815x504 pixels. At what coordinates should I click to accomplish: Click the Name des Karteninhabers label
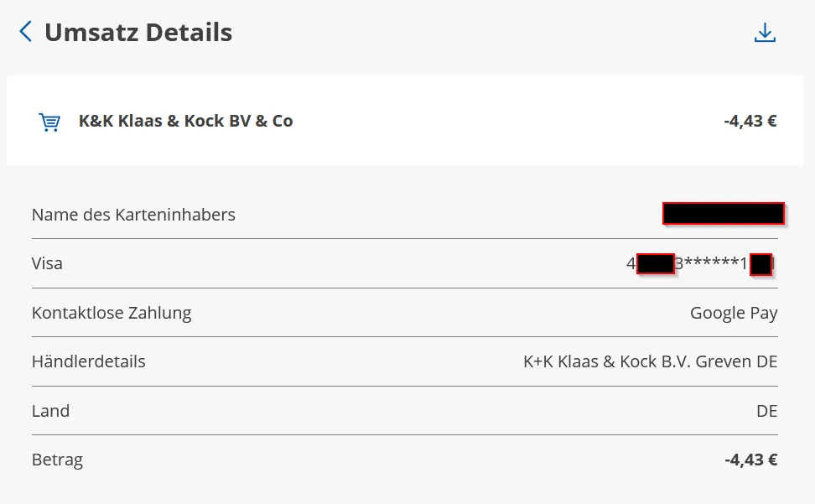point(133,215)
